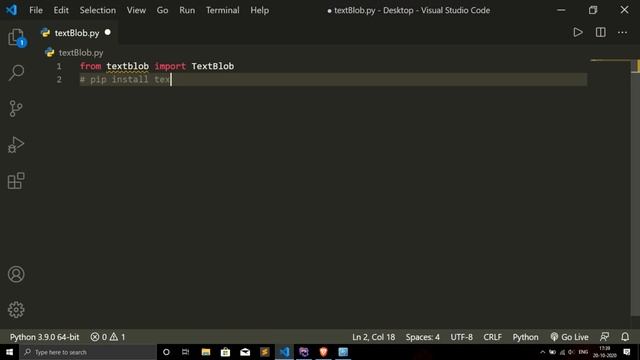Open Problems via errors and warnings count
Image resolution: width=640 pixels, height=360 pixels.
click(x=108, y=337)
